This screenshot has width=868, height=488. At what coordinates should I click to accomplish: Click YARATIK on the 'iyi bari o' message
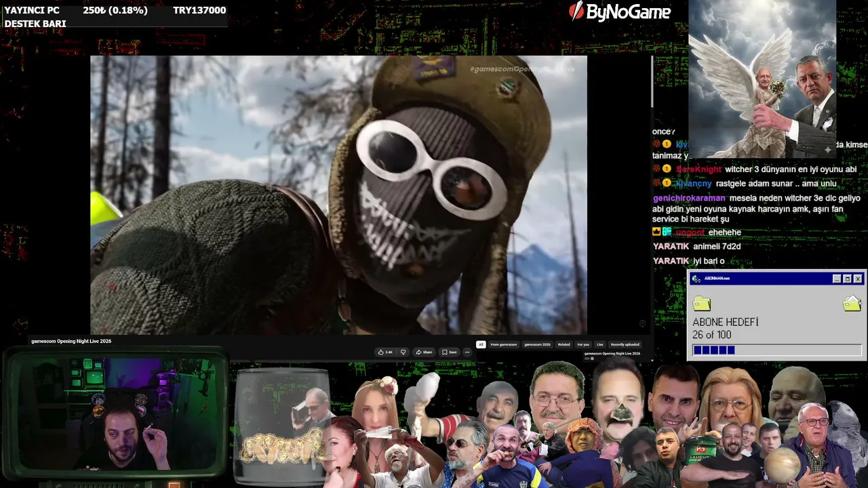[x=671, y=261]
